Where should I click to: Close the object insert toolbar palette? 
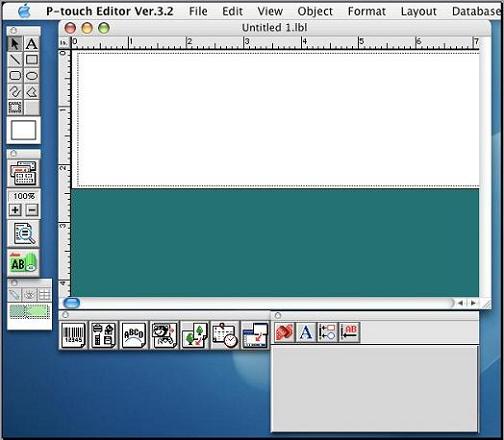tap(65, 315)
